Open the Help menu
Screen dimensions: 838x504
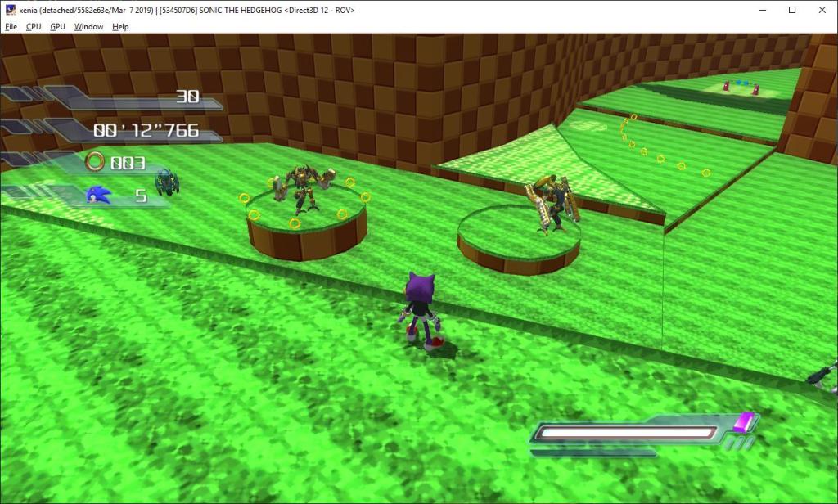click(120, 26)
